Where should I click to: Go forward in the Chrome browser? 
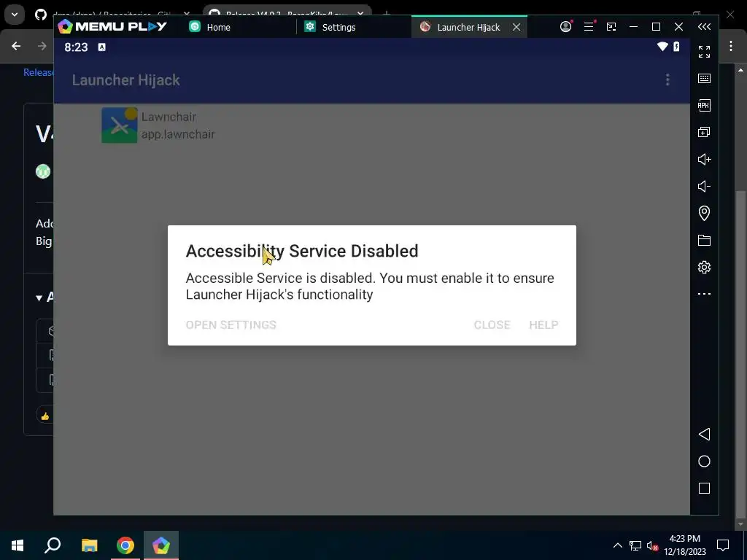[42, 46]
